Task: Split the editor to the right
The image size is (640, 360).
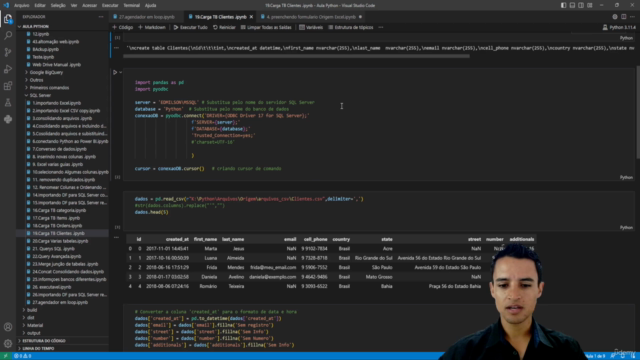Action: tap(624, 17)
